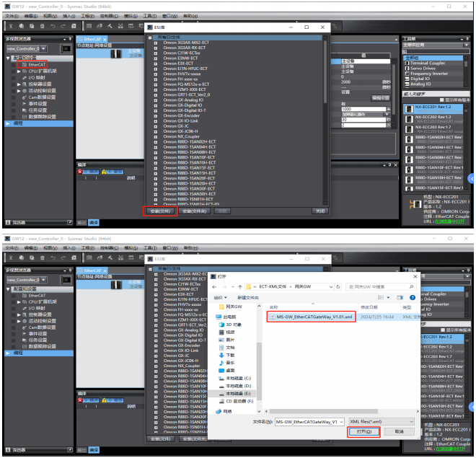The width and height of the screenshot is (476, 458).
Task: Open 下载 folder in navigation pane
Action: (230, 355)
